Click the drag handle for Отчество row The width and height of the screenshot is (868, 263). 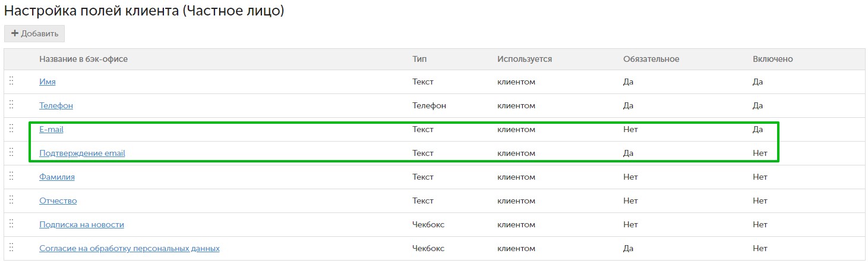tap(11, 200)
